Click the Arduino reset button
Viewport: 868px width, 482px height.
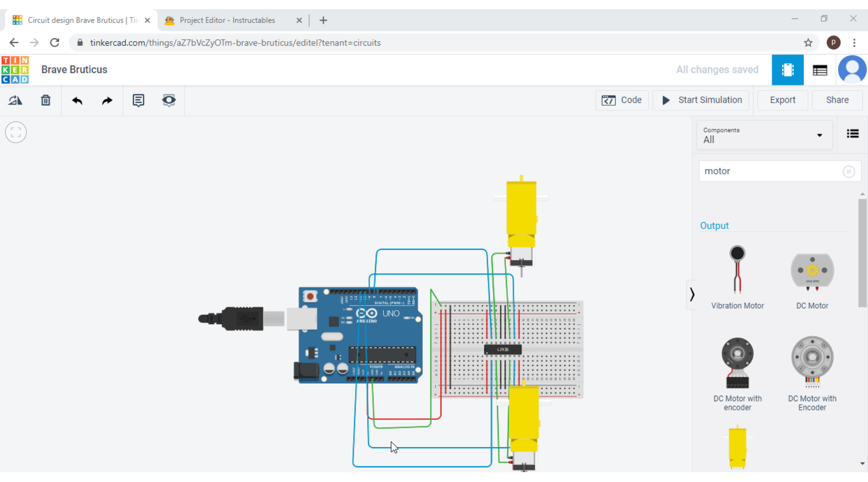tap(310, 296)
